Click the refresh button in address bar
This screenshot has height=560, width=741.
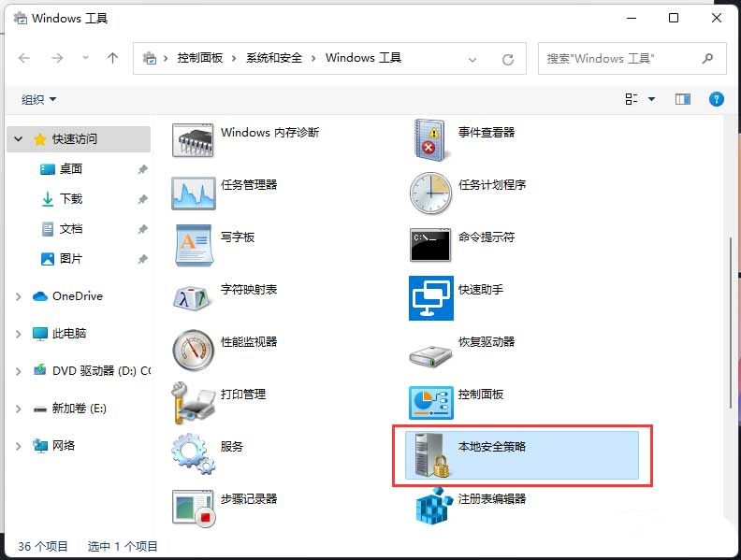508,59
